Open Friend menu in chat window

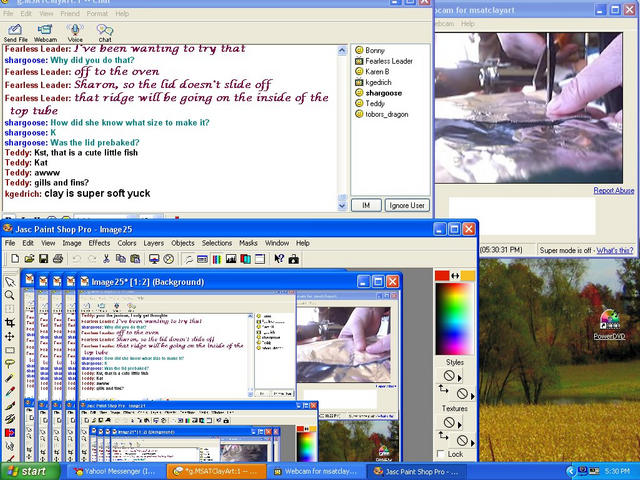(70, 13)
